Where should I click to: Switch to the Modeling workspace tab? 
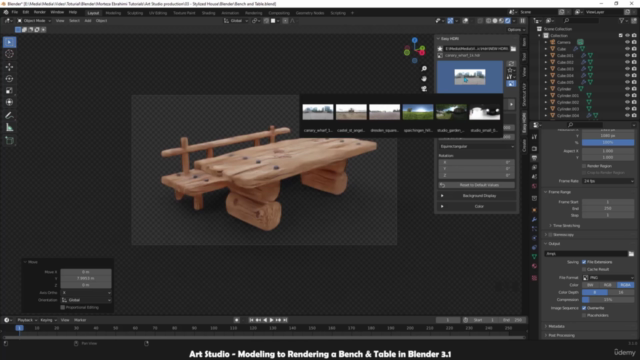click(113, 13)
